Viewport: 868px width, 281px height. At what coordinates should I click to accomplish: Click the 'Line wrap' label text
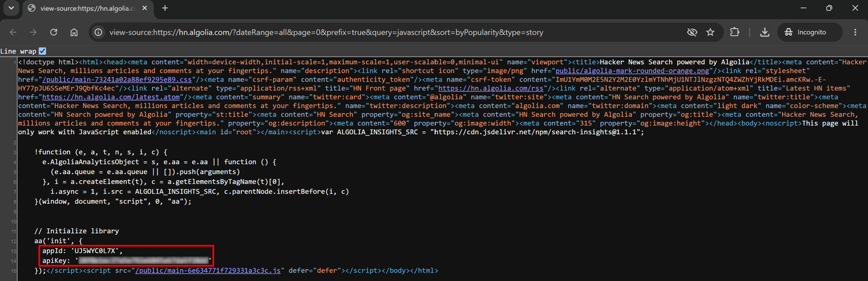19,51
